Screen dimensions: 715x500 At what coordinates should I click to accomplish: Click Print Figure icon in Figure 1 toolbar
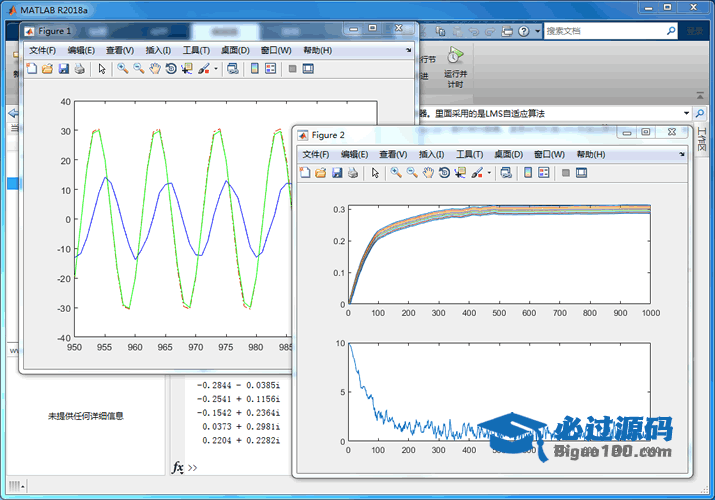79,69
